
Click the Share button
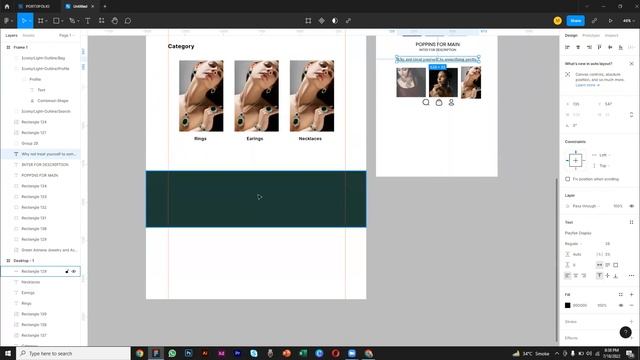(576, 20)
